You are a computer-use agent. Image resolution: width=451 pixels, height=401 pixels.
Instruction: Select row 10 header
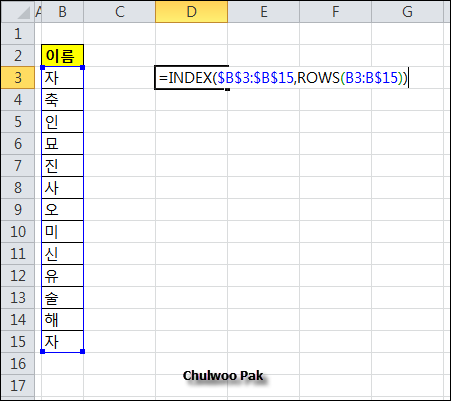pos(18,232)
